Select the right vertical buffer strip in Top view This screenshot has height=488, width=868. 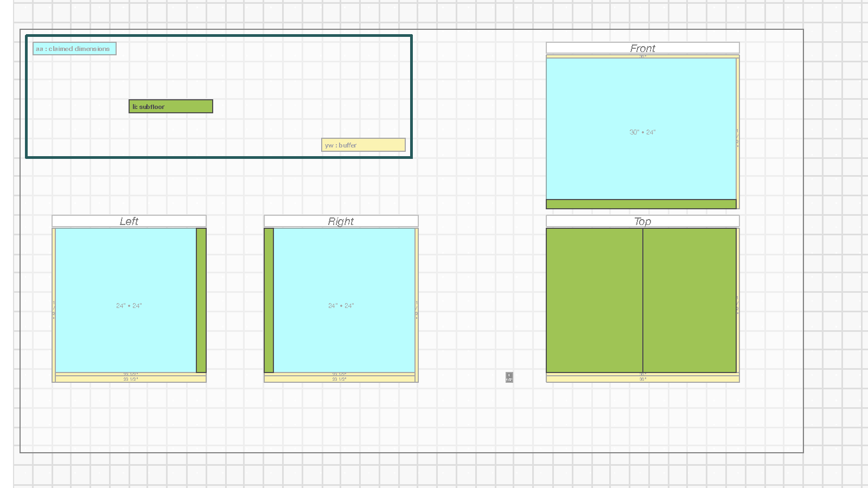[x=738, y=300]
